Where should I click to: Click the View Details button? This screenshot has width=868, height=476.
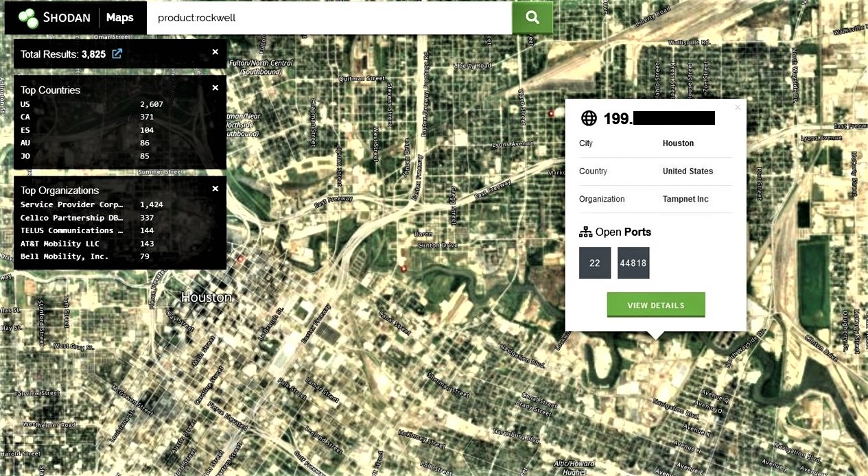tap(656, 305)
